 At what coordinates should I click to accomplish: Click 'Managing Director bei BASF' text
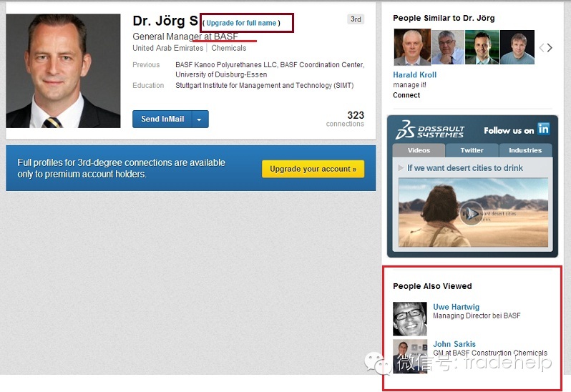point(477,316)
